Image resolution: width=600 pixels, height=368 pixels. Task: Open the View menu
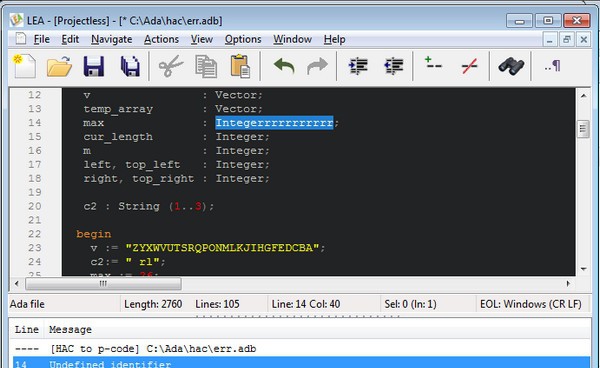point(202,39)
